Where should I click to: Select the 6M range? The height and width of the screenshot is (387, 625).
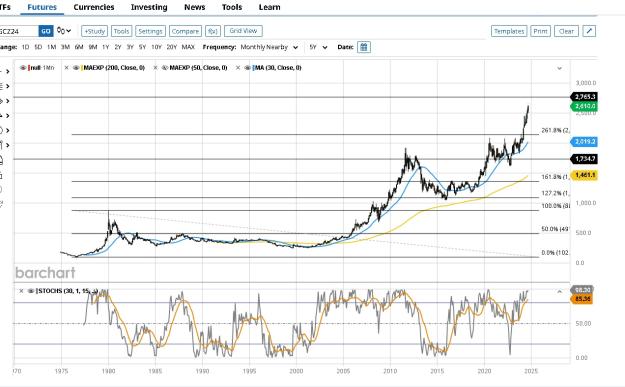tap(79, 47)
